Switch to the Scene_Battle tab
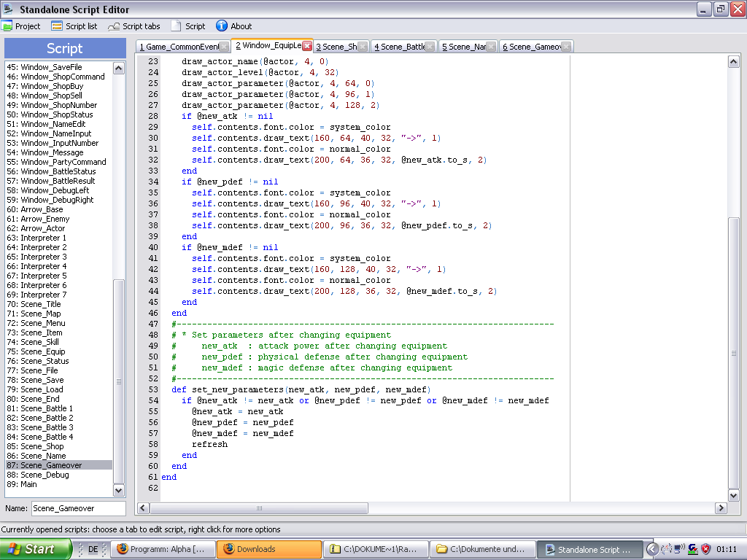This screenshot has height=560, width=747. [399, 47]
